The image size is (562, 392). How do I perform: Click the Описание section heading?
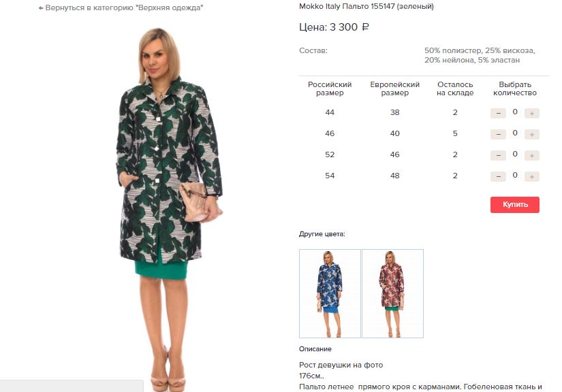315,348
